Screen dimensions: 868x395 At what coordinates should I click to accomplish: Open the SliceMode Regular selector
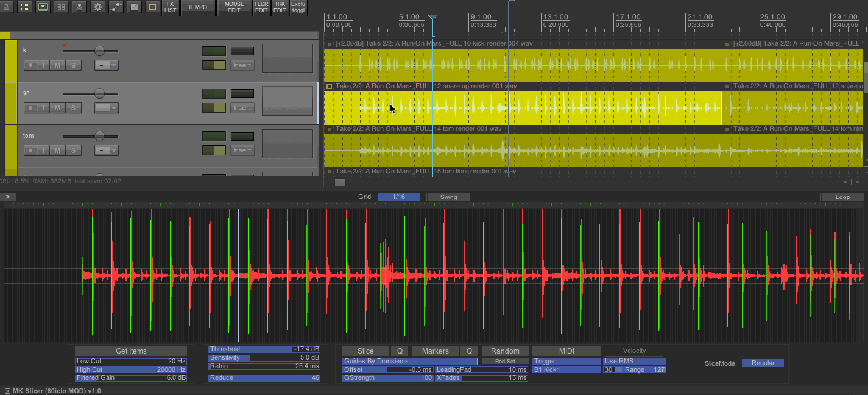[763, 363]
